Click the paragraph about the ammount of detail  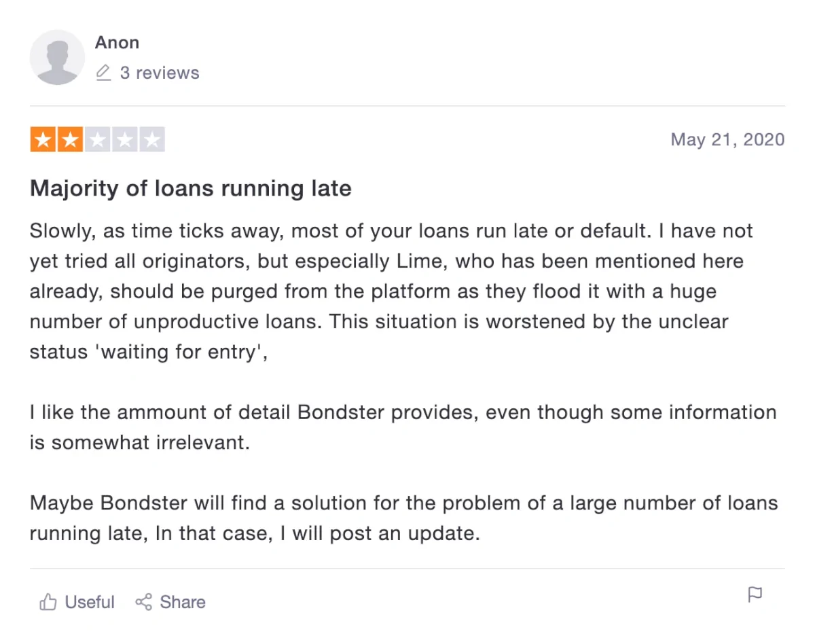click(x=403, y=427)
